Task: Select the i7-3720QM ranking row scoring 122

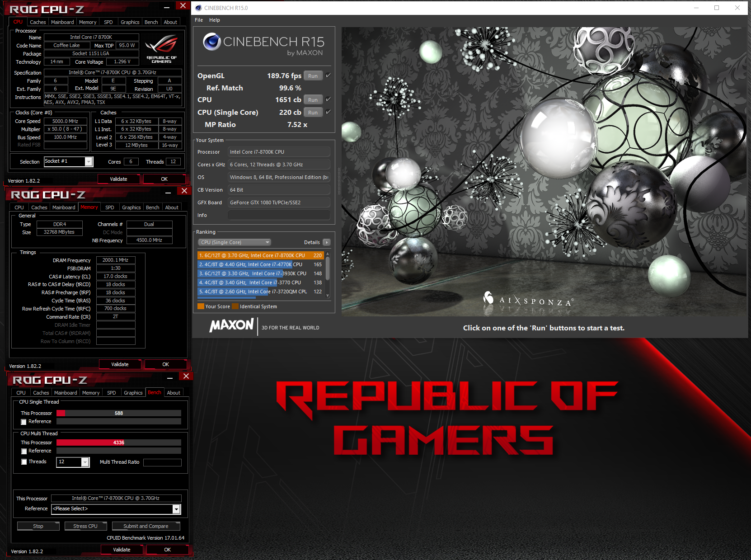Action: click(x=261, y=292)
